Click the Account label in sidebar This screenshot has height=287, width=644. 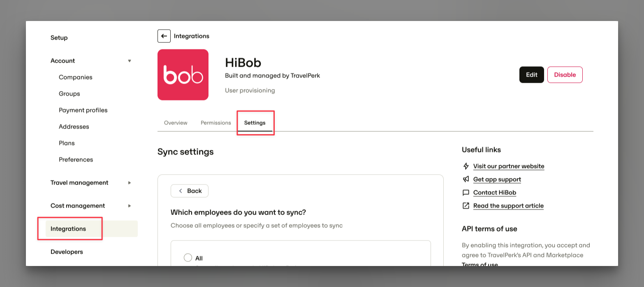tap(63, 61)
